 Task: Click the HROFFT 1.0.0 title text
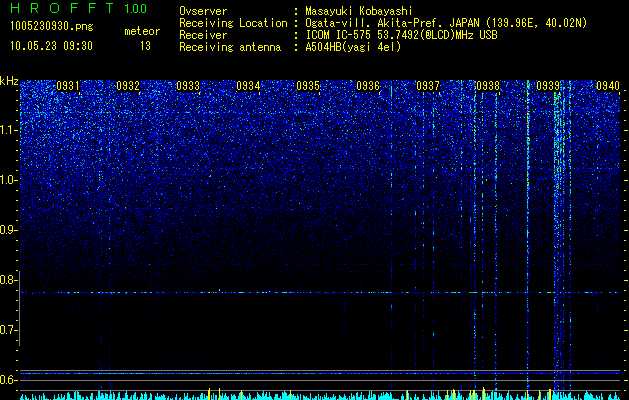tap(78, 8)
